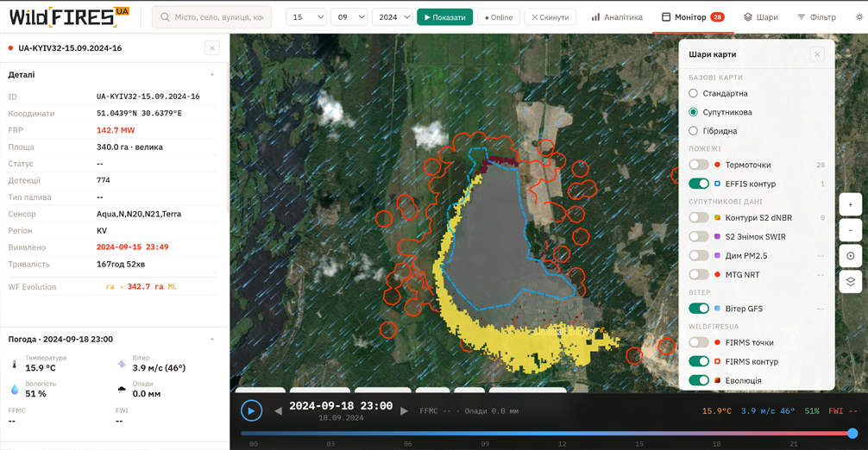Click the humidity droplet icon
Image resolution: width=868 pixels, height=450 pixels.
(x=15, y=390)
